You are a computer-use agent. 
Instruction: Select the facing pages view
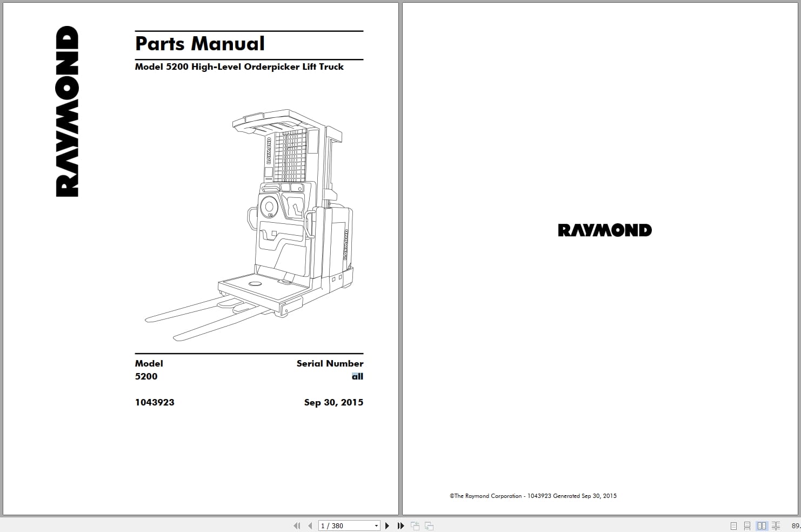point(762,526)
